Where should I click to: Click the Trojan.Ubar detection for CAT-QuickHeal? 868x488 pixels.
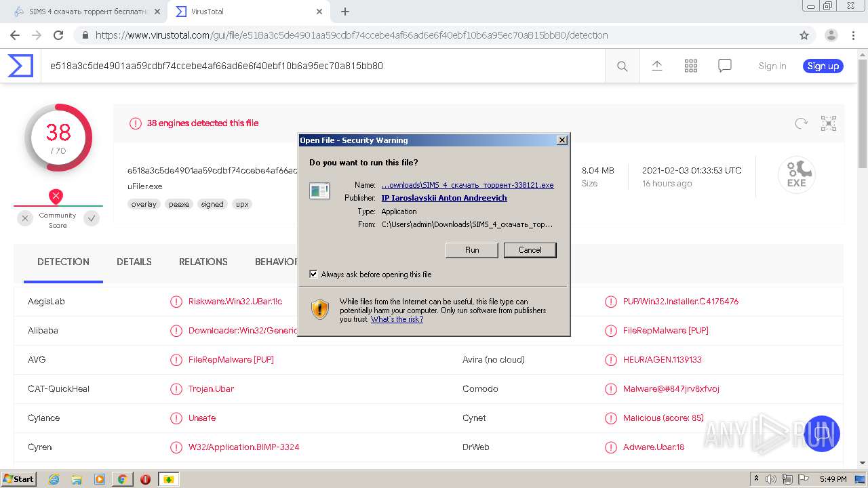(x=211, y=389)
